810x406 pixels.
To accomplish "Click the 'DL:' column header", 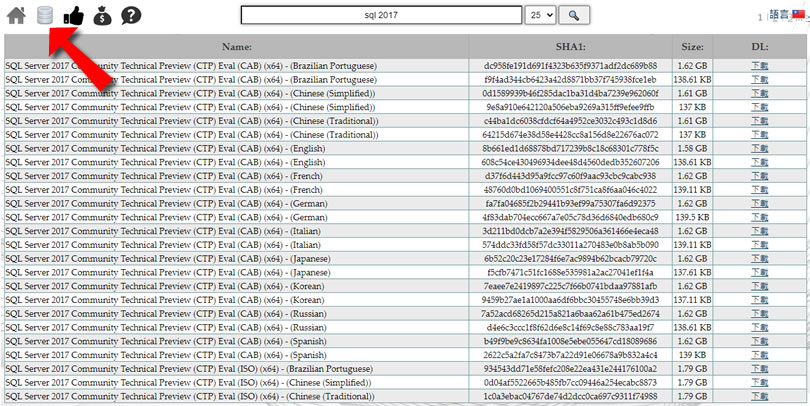I will tap(760, 47).
